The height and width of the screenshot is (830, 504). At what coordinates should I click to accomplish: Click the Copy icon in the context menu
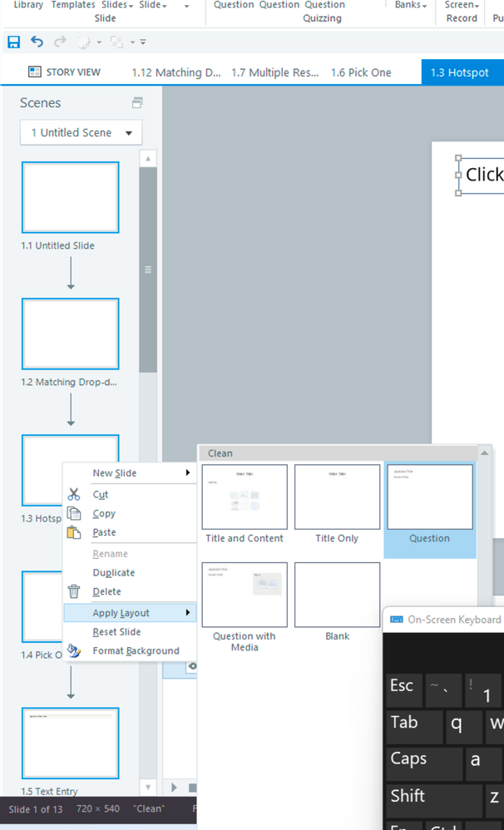point(74,513)
